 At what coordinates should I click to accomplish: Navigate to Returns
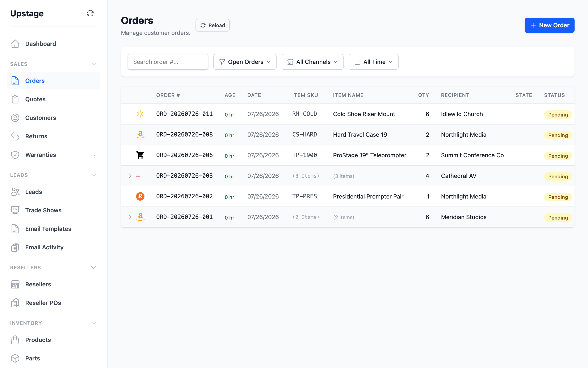pos(54,136)
